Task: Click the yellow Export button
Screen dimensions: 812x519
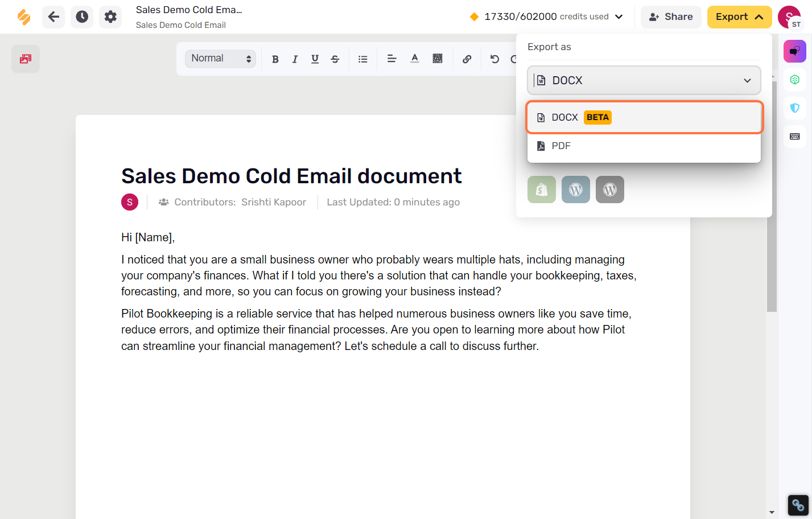Action: click(739, 17)
